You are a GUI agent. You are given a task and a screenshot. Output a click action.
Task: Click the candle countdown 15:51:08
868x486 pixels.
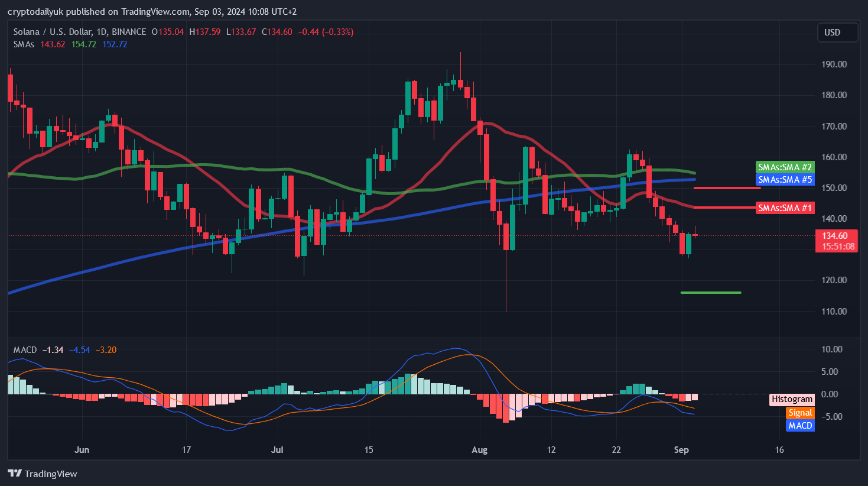(838, 247)
